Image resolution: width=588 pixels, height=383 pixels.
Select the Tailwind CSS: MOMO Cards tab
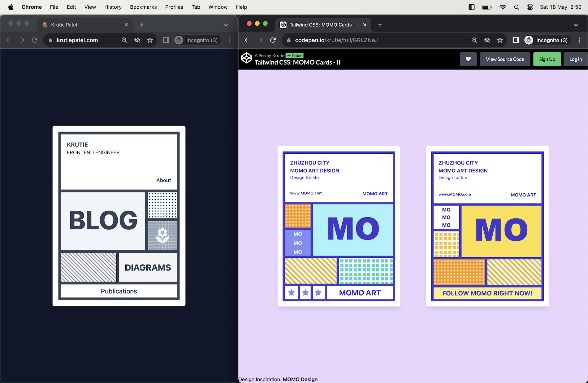click(x=320, y=25)
